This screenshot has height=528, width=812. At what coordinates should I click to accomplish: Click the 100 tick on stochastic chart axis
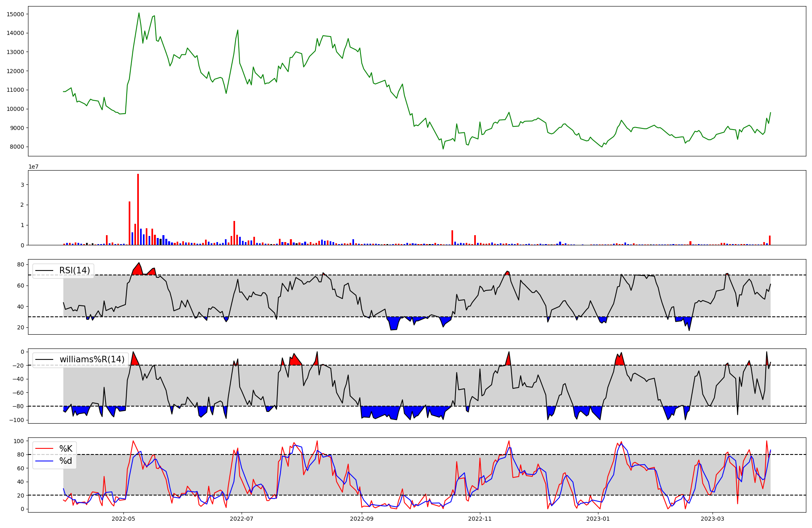click(19, 441)
